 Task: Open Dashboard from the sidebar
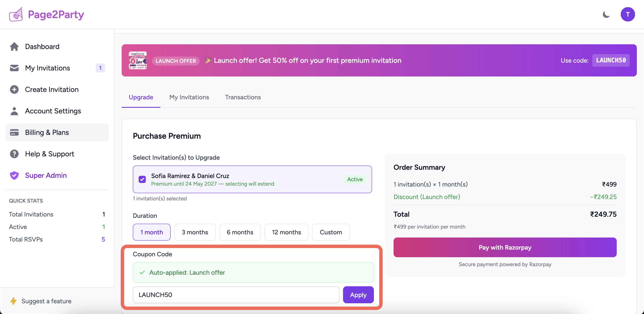coord(57,47)
